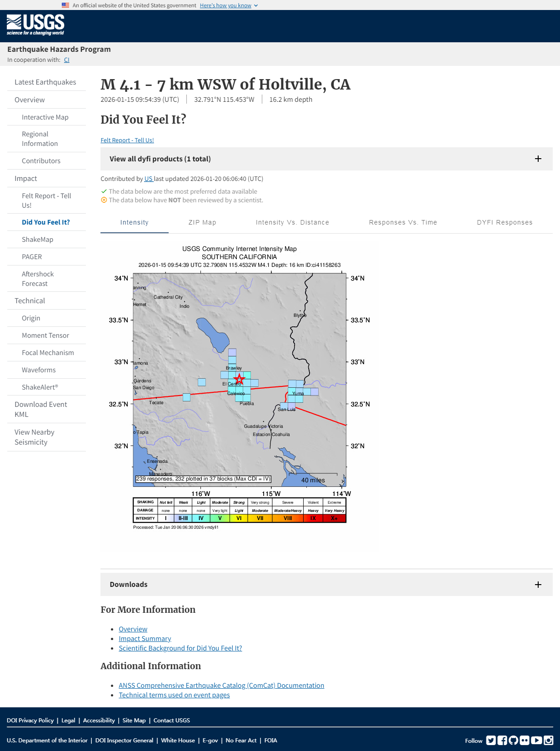Open the Impact Summary link

pos(145,639)
